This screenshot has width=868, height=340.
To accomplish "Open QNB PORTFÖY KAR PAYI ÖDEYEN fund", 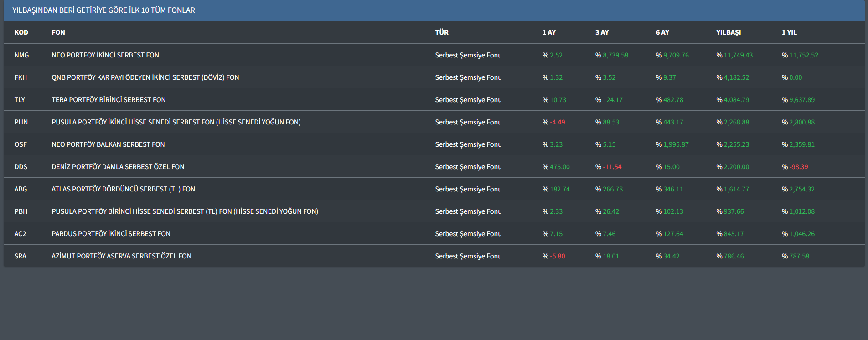I will pyautogui.click(x=145, y=77).
